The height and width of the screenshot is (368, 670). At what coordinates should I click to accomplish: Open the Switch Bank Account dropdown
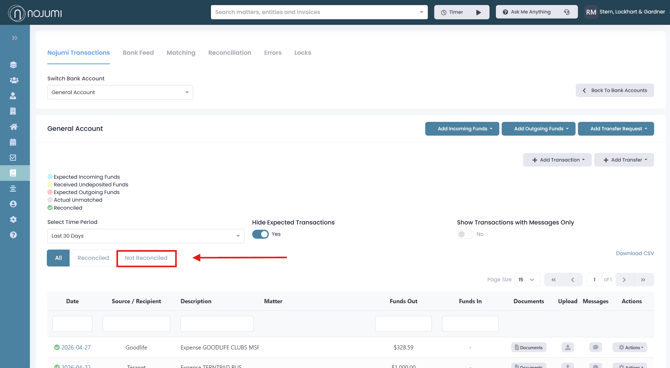click(x=120, y=92)
